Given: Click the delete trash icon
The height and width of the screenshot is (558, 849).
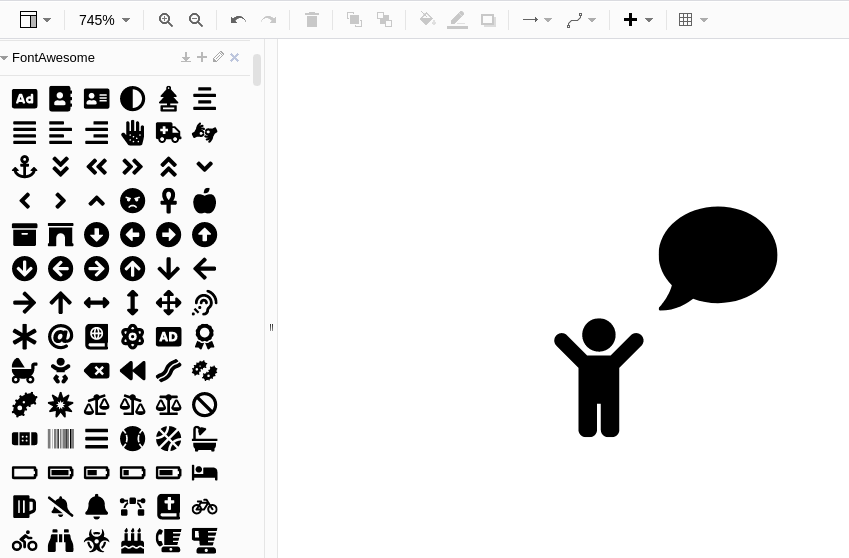Looking at the screenshot, I should point(312,20).
